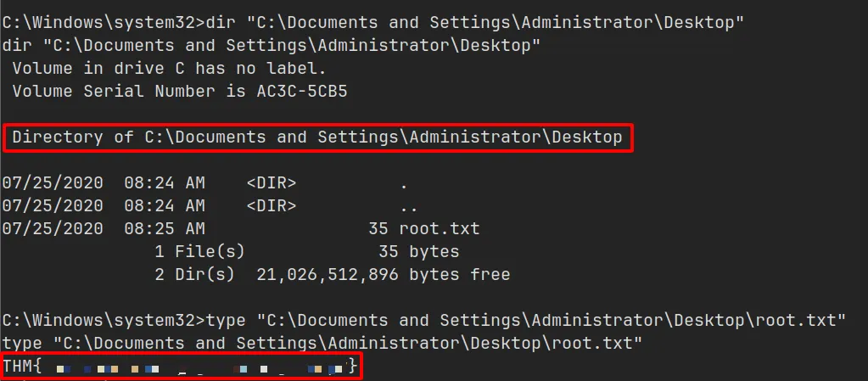Click the root.txt file name in listing

click(x=445, y=228)
